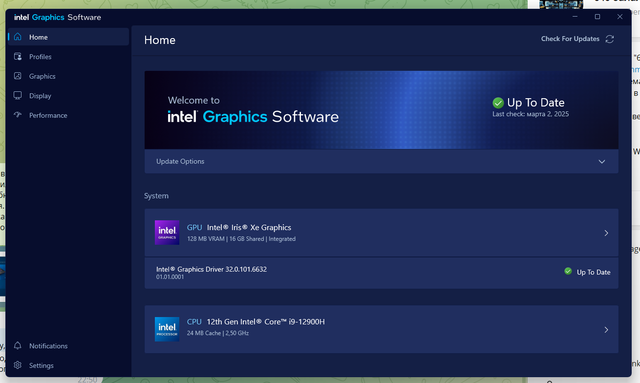Click the blue Intel Processor logo tile

tap(167, 329)
